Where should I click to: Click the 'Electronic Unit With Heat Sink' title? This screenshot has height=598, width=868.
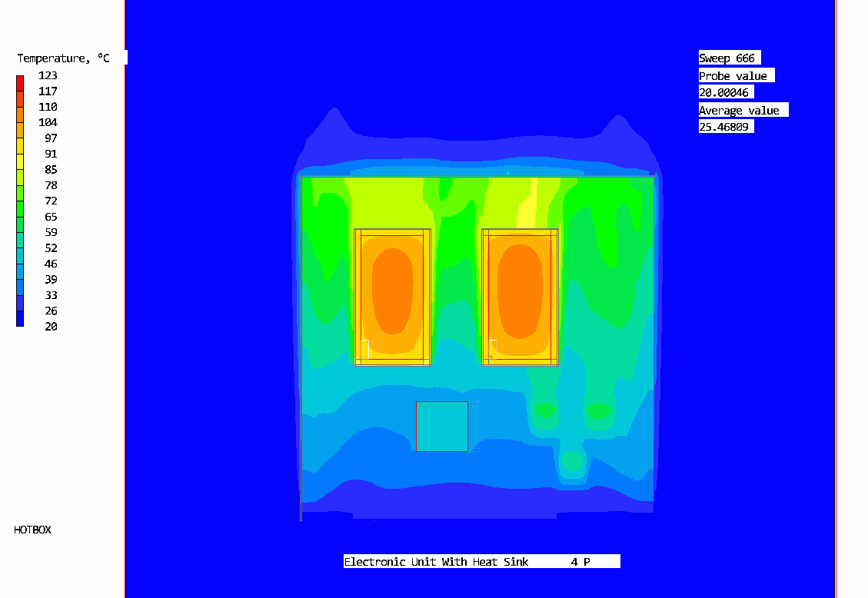[x=436, y=562]
